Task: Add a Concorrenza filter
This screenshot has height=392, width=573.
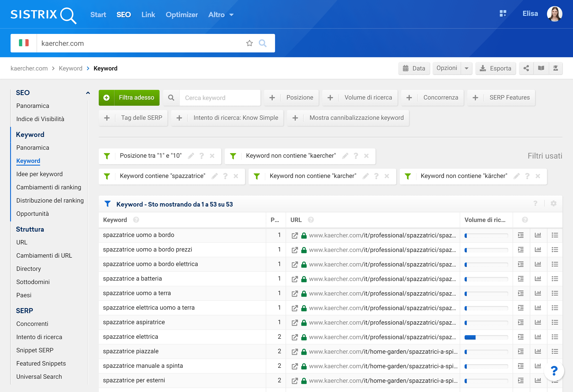Action: click(x=432, y=98)
